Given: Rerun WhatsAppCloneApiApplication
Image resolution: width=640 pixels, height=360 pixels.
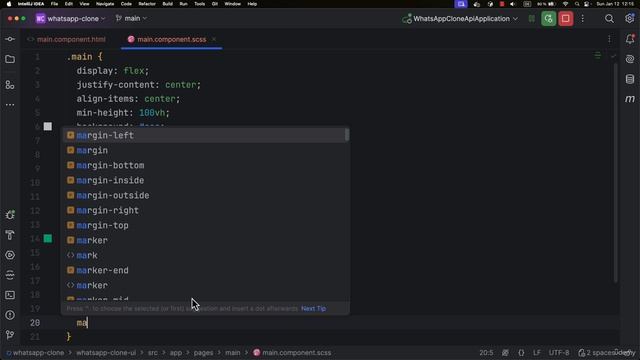Looking at the screenshot, I should pos(549,19).
